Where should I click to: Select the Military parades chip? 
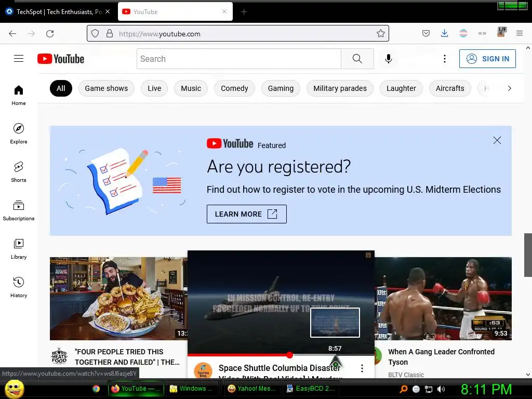[x=340, y=88]
